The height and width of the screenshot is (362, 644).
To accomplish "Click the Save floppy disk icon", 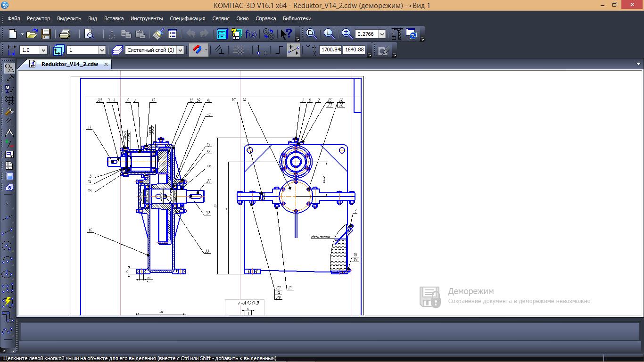I will coord(46,34).
